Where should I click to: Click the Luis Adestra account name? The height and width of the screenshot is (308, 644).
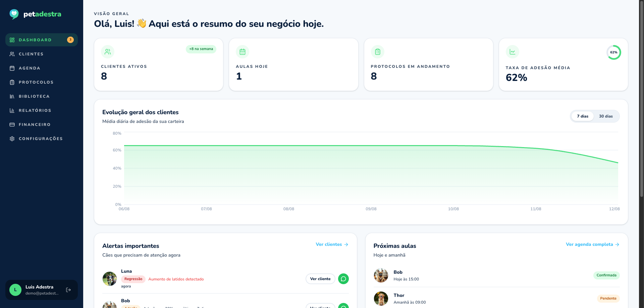pyautogui.click(x=39, y=287)
